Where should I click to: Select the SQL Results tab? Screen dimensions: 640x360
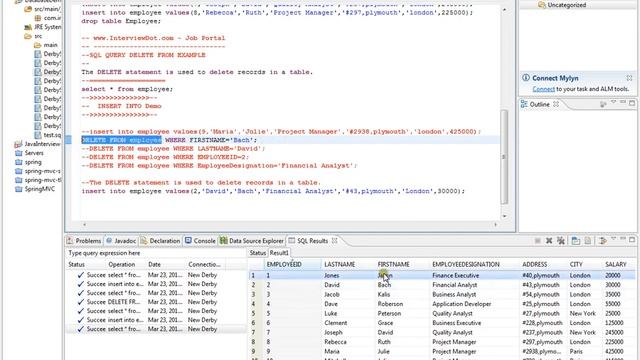tap(312, 241)
